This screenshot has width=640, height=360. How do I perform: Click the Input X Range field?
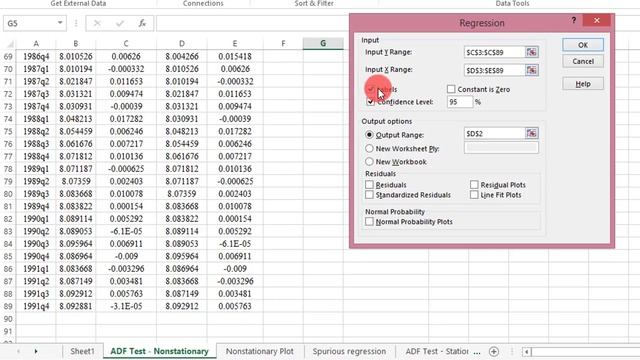point(495,70)
